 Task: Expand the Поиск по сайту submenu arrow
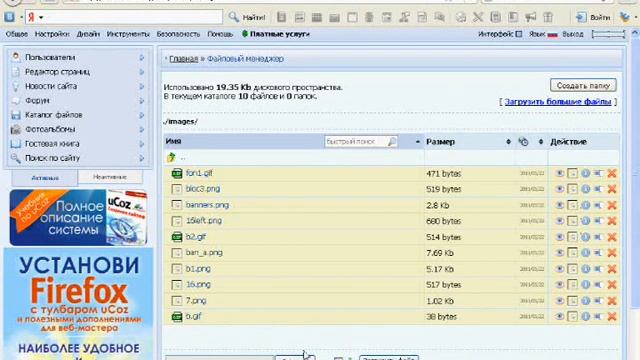141,158
